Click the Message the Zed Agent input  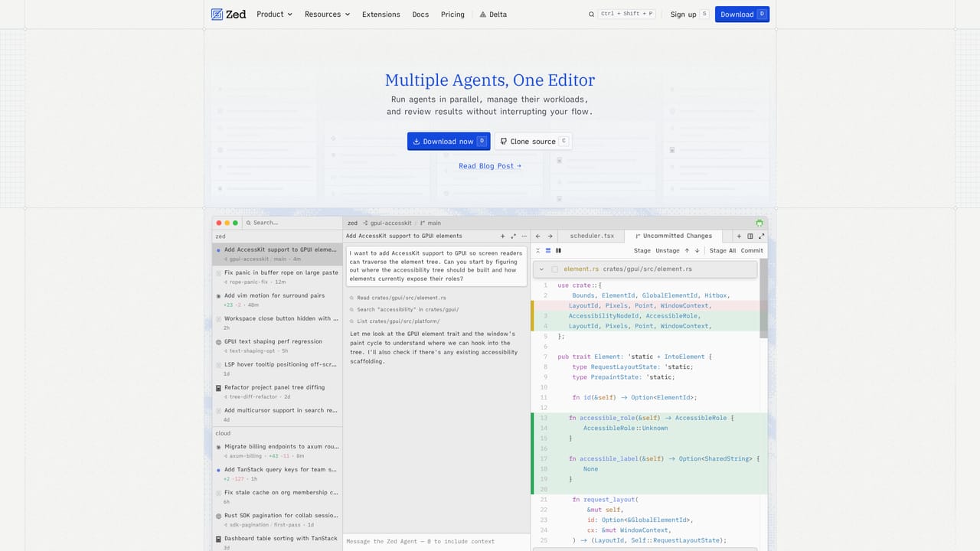(436, 541)
